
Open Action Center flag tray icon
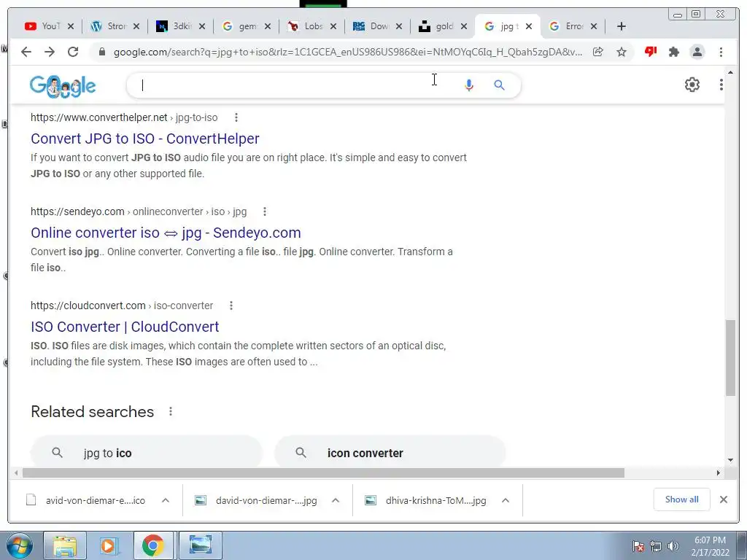click(x=638, y=546)
